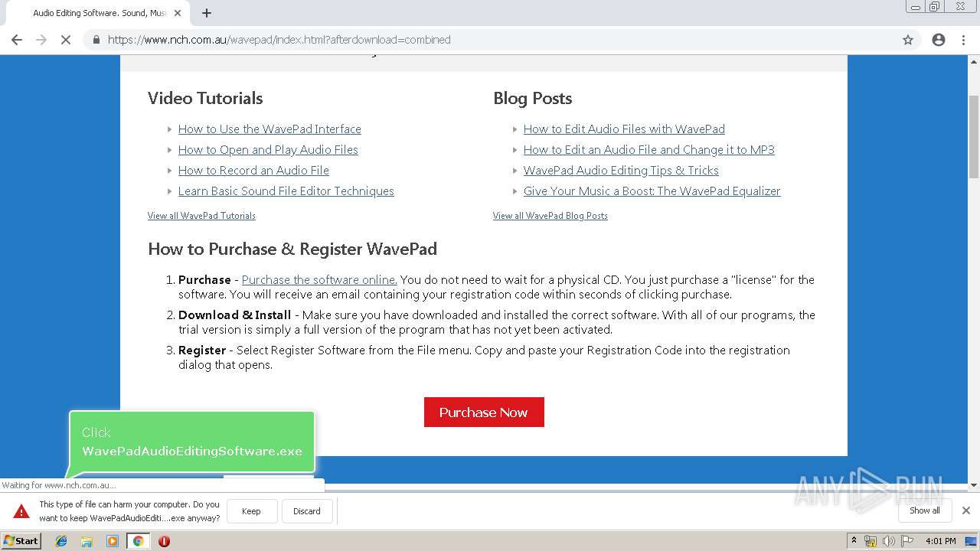Show hidden system tray icons
This screenshot has width=980, height=551.
point(854,541)
